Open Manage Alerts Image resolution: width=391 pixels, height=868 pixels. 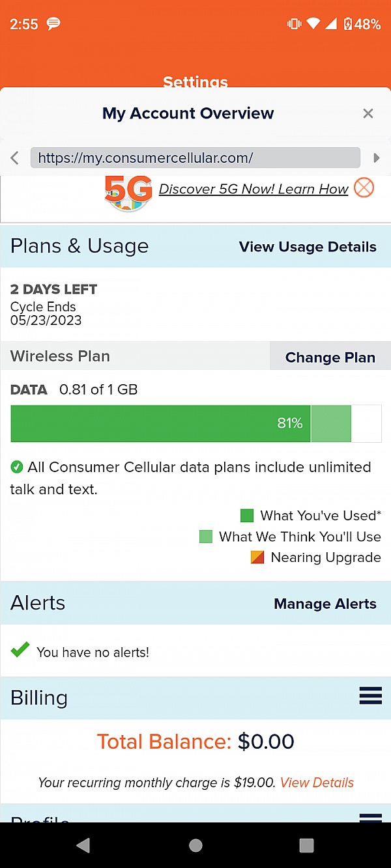pos(325,604)
